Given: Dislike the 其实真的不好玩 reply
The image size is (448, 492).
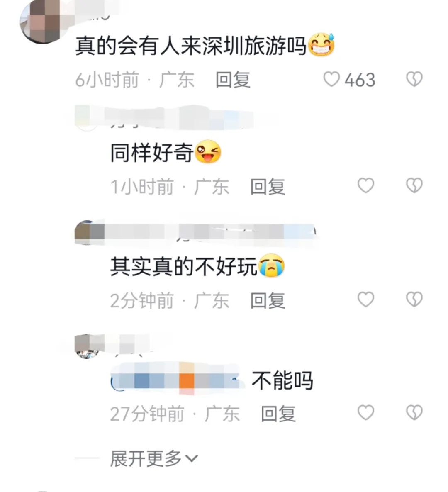Looking at the screenshot, I should (x=414, y=299).
